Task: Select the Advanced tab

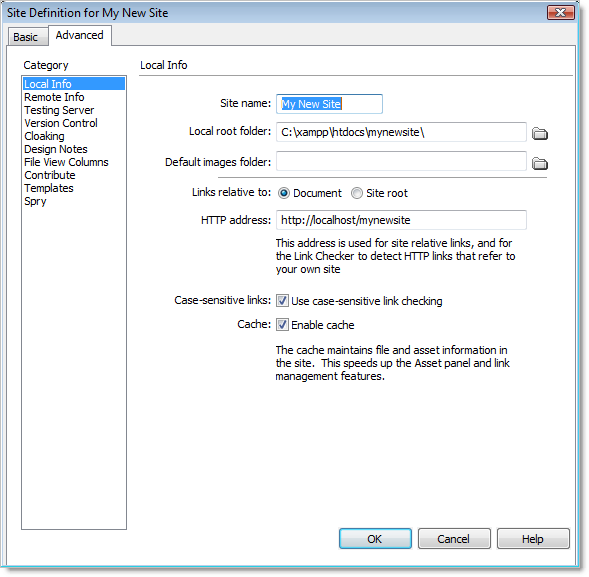Action: 80,35
